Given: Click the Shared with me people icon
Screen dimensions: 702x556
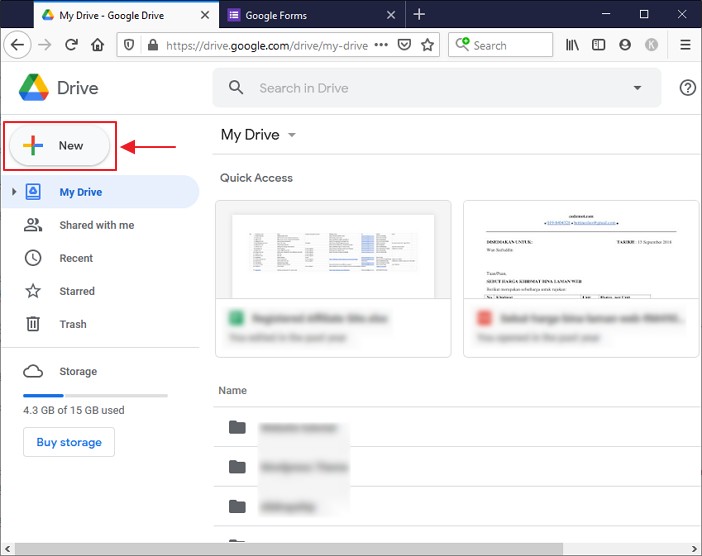Looking at the screenshot, I should (x=33, y=225).
